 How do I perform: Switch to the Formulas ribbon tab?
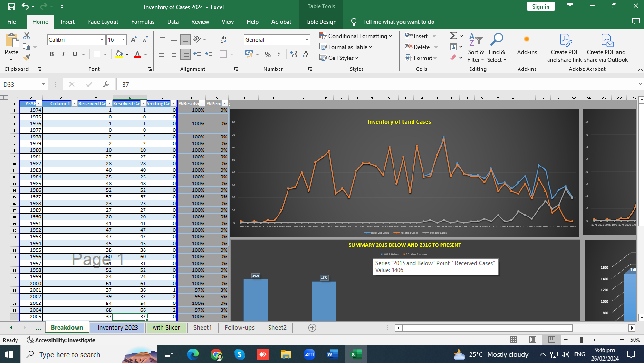tap(143, 22)
